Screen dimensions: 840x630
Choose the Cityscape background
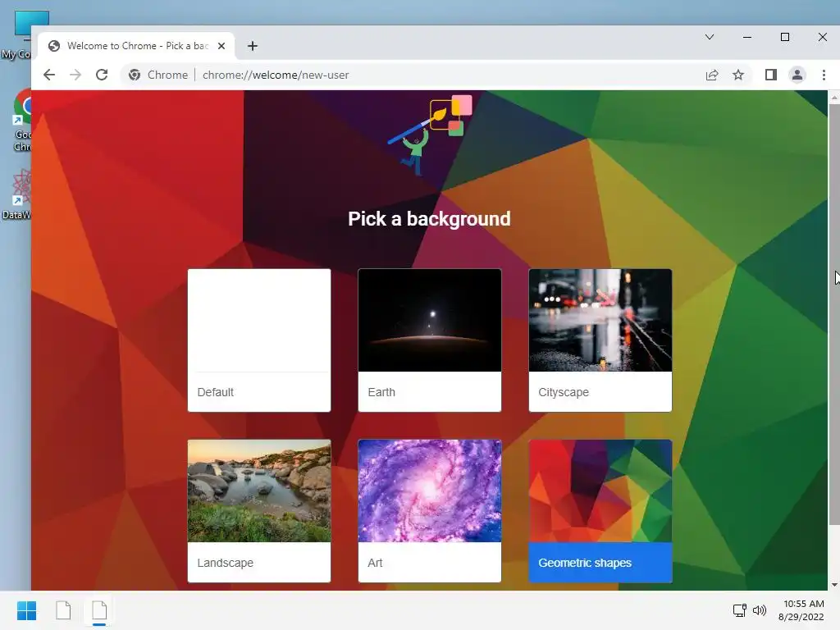pos(600,340)
